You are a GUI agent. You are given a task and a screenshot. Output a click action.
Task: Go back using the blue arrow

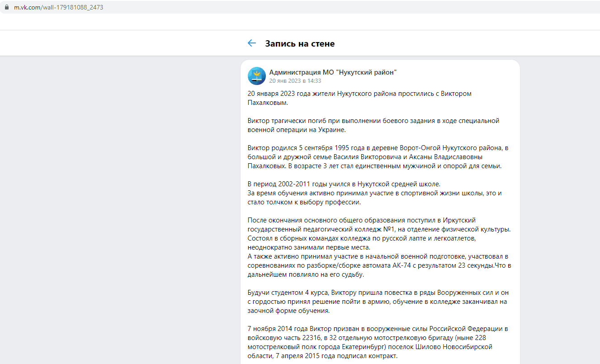coord(252,43)
